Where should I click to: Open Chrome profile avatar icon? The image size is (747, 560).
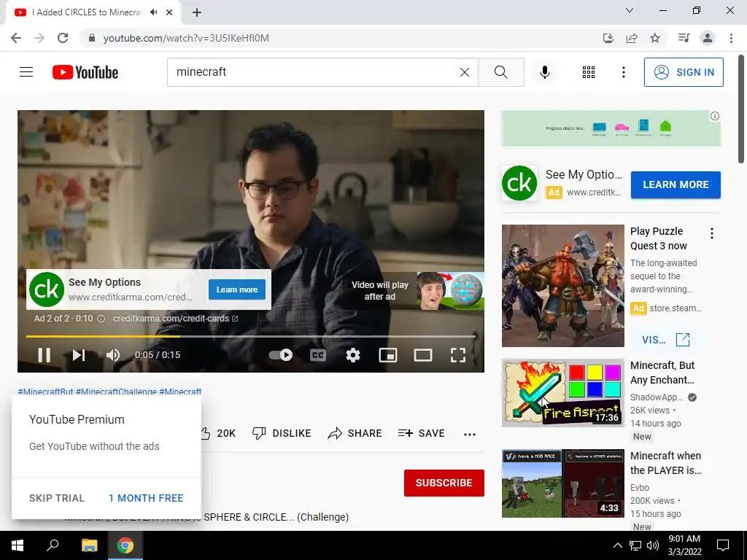click(x=708, y=38)
